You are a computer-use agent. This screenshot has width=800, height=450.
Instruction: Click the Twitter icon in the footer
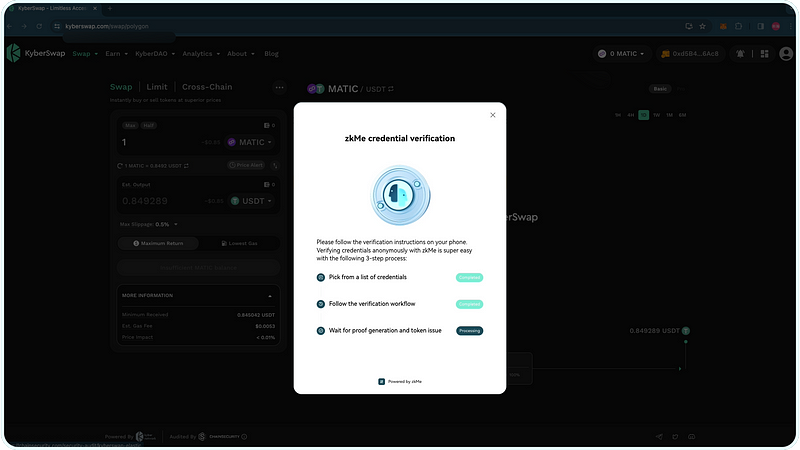(x=676, y=437)
